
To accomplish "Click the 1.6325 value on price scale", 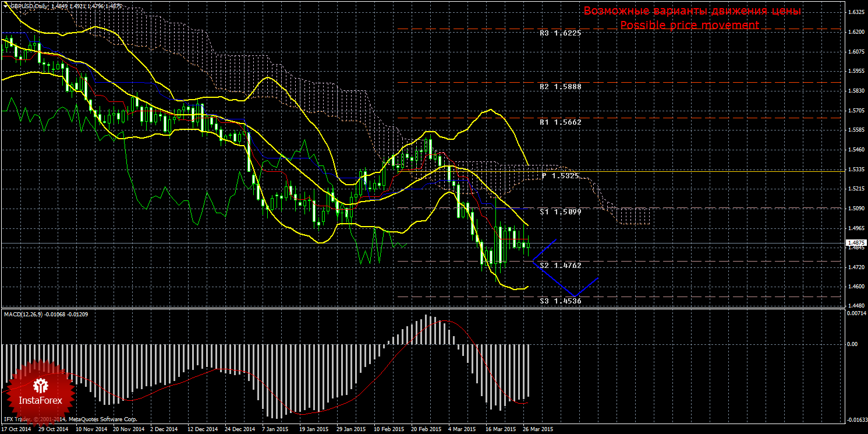I will tap(856, 12).
